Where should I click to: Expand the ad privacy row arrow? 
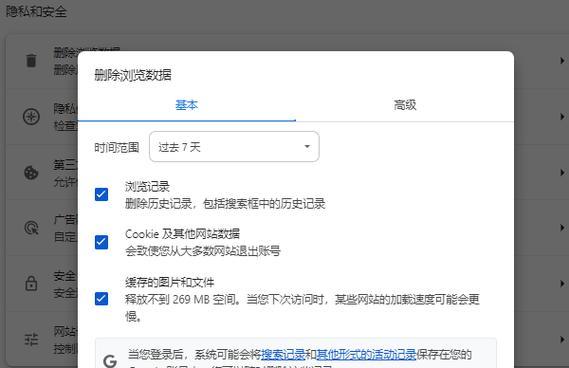(562, 228)
